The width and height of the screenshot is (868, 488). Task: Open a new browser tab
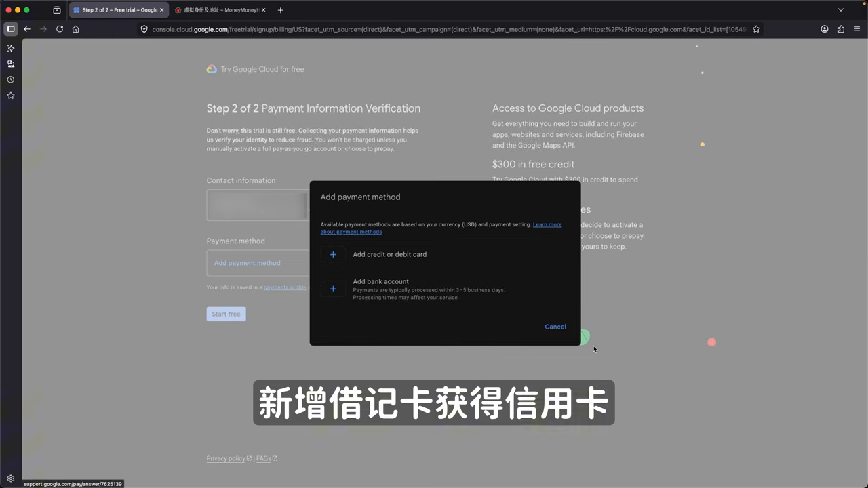281,10
